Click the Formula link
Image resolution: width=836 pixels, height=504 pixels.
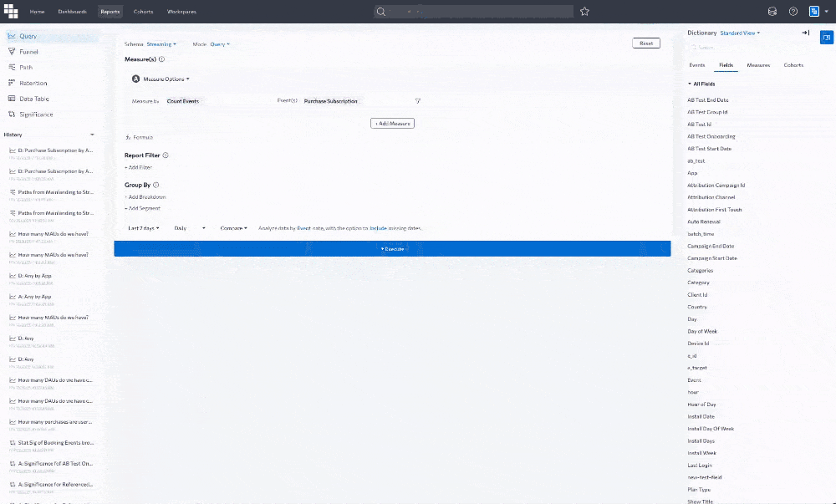pos(139,137)
